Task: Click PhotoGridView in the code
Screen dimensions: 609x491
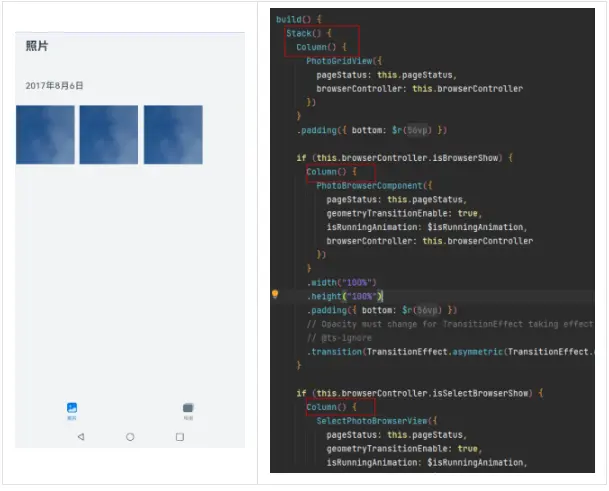Action: point(339,61)
